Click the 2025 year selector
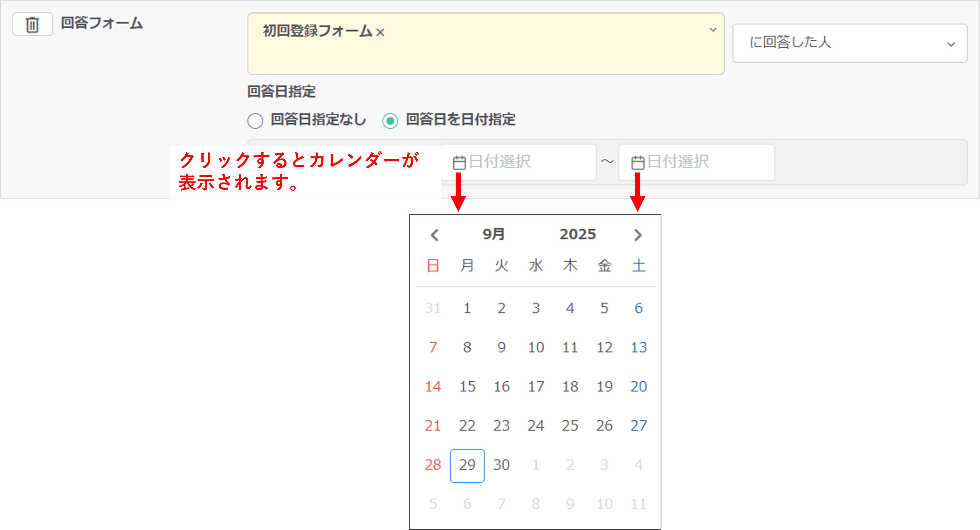 pyautogui.click(x=578, y=234)
